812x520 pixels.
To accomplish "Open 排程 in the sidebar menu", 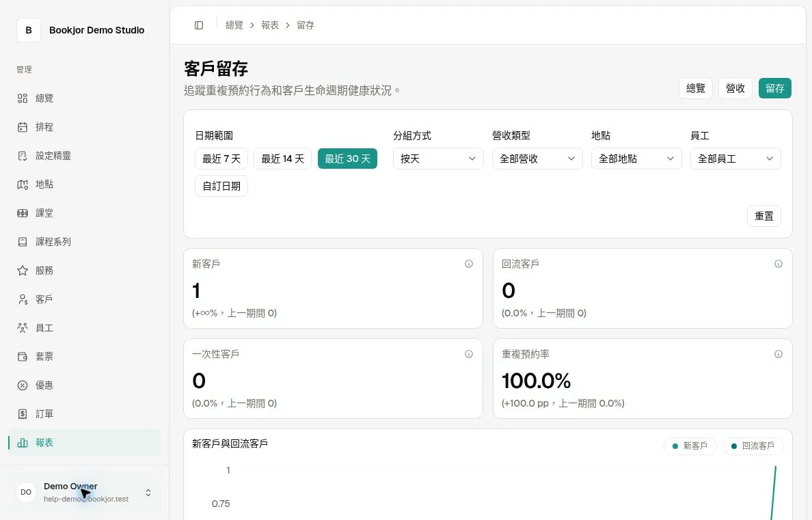I will [84, 127].
